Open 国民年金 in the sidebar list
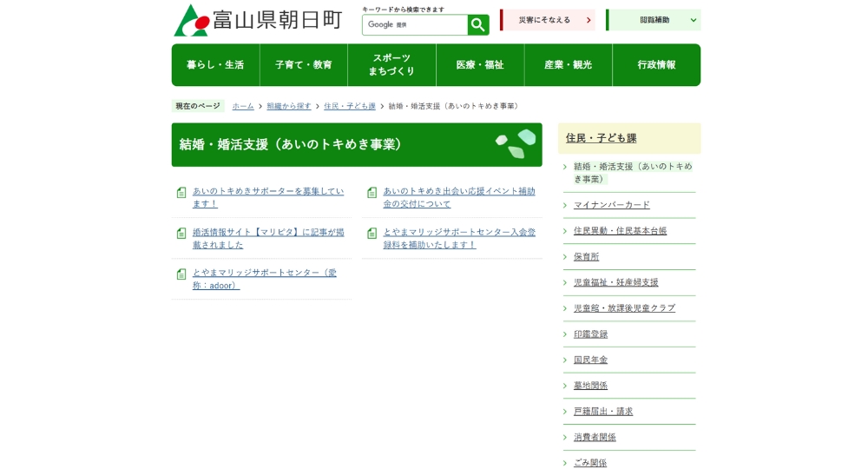 point(591,360)
